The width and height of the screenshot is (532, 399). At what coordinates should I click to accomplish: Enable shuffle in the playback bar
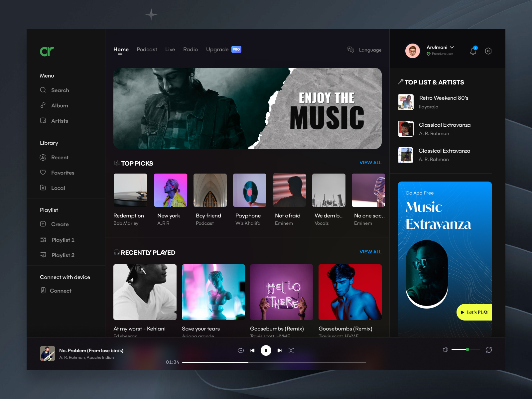[x=291, y=350]
